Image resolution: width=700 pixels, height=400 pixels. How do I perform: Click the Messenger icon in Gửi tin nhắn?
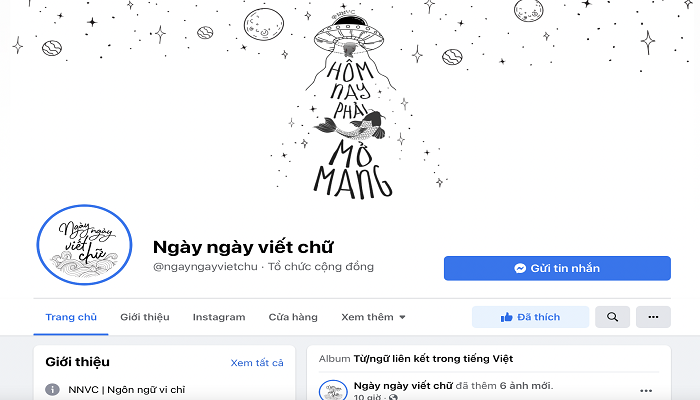pyautogui.click(x=520, y=268)
